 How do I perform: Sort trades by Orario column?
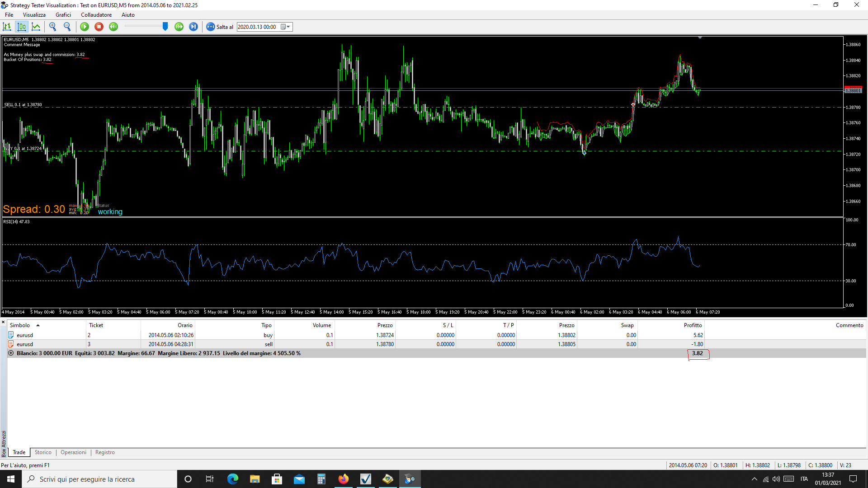(168, 325)
